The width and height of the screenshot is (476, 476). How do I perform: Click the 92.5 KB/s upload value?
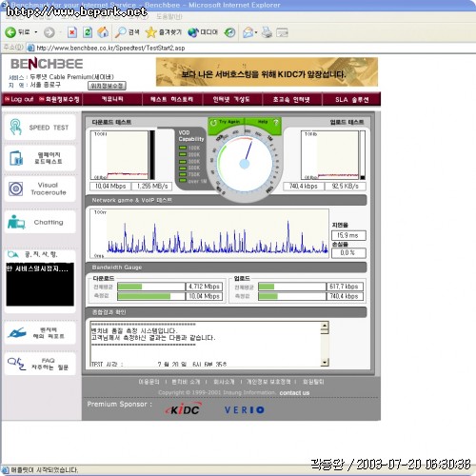coord(345,187)
